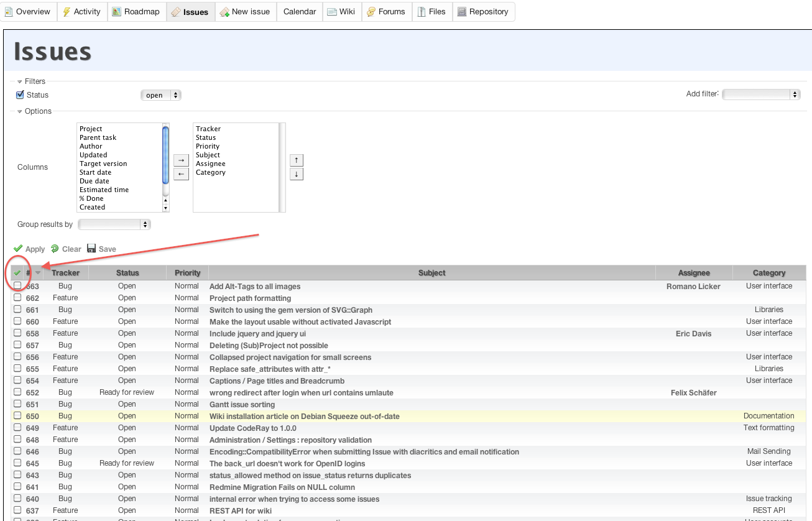The height and width of the screenshot is (521, 812).
Task: Sort by the Priority column header
Action: [x=188, y=273]
